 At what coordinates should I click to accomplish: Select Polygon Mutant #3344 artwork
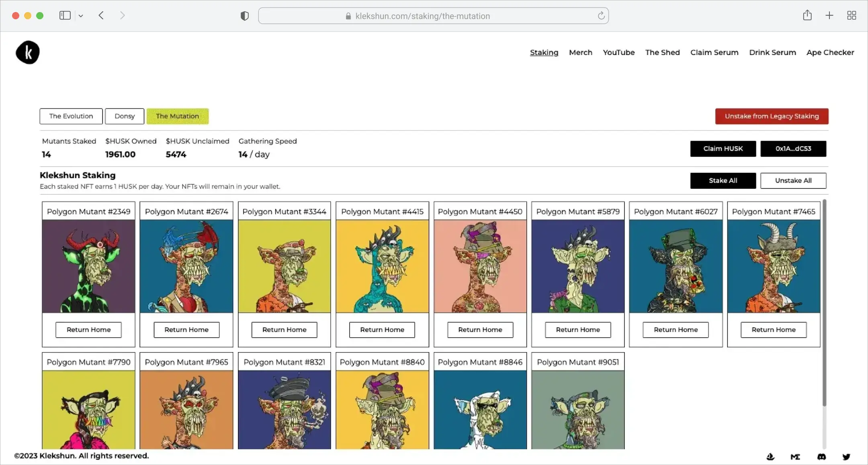click(x=284, y=266)
